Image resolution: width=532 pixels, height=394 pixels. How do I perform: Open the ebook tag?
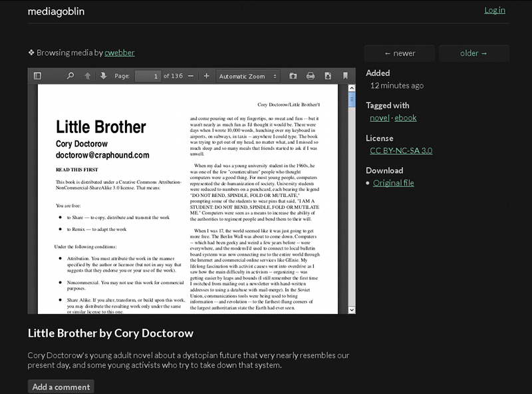406,118
